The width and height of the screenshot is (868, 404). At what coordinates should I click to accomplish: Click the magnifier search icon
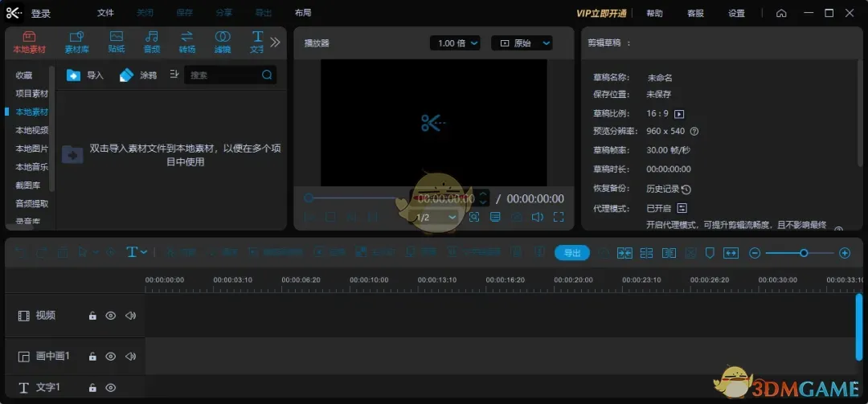click(267, 75)
